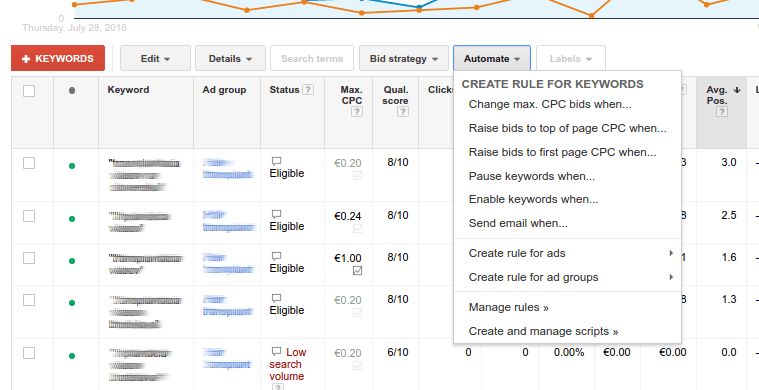Select Raise bids to first page CPC when...
This screenshot has width=759, height=390.
(x=562, y=152)
